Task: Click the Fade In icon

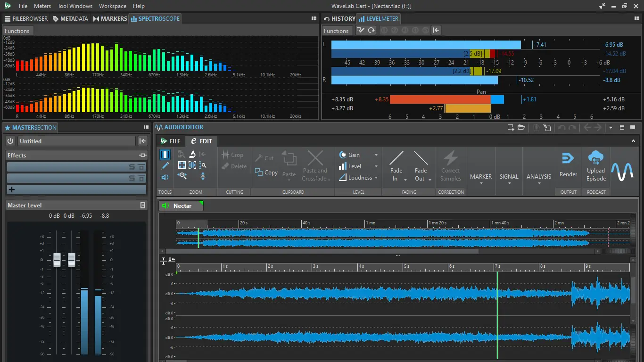Action: pos(396,158)
